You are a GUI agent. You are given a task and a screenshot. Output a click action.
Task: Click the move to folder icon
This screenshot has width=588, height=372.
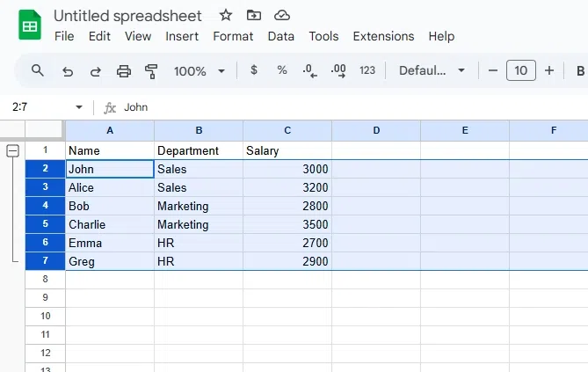pyautogui.click(x=254, y=15)
